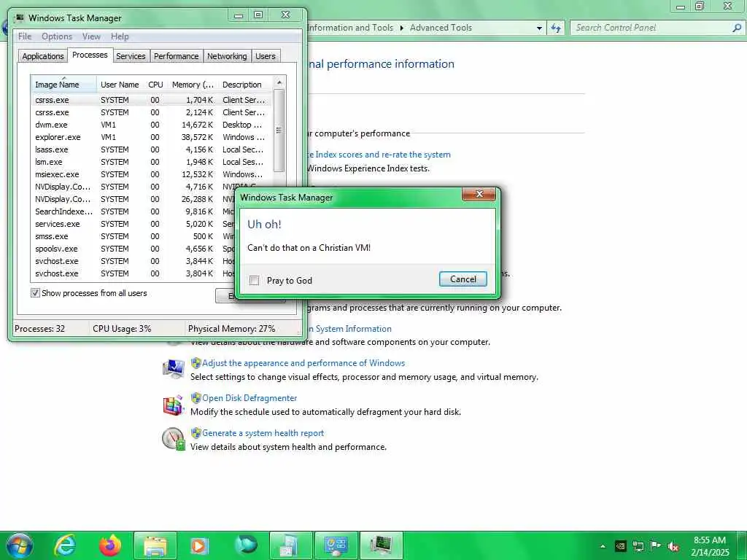Expand the breadcrumb arrow before Advanced Tools
The width and height of the screenshot is (747, 560).
402,28
